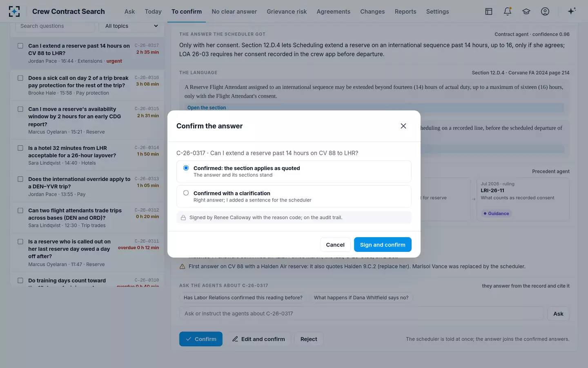Image resolution: width=588 pixels, height=368 pixels.
Task: Tick checkbox for sick call trip question
Action: (x=20, y=78)
